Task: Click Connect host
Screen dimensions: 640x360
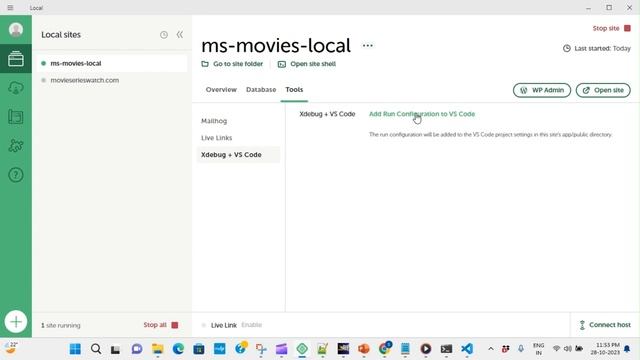Action: [604, 325]
